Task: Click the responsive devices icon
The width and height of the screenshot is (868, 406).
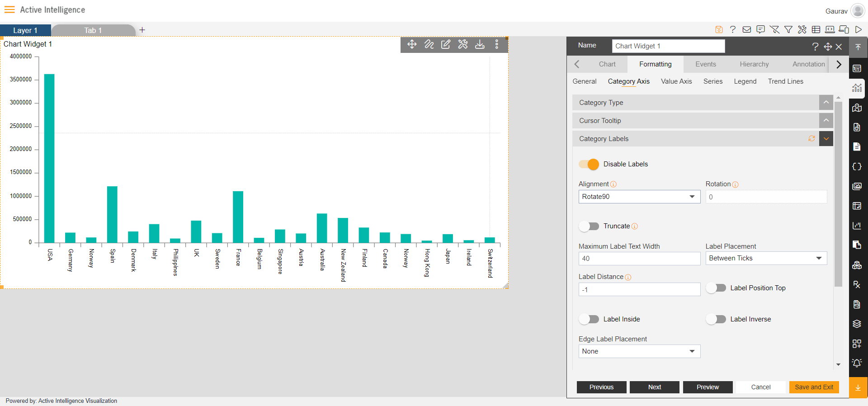Action: coord(844,29)
